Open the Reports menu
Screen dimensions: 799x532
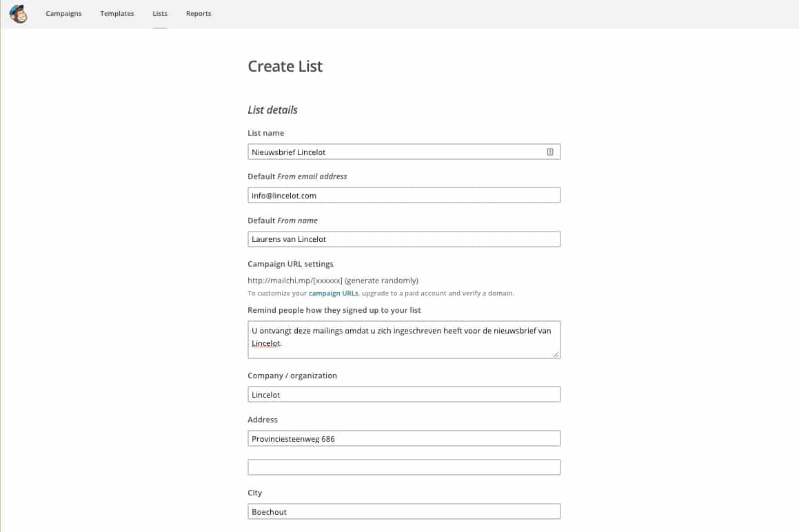pos(199,14)
